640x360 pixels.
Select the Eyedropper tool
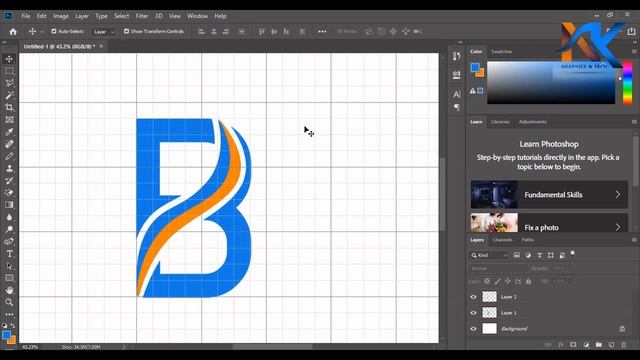[9, 132]
